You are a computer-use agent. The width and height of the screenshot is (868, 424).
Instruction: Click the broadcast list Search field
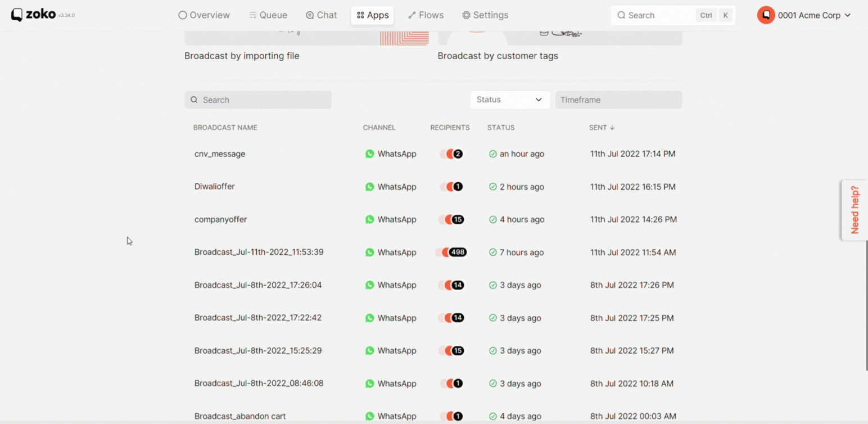coord(258,100)
